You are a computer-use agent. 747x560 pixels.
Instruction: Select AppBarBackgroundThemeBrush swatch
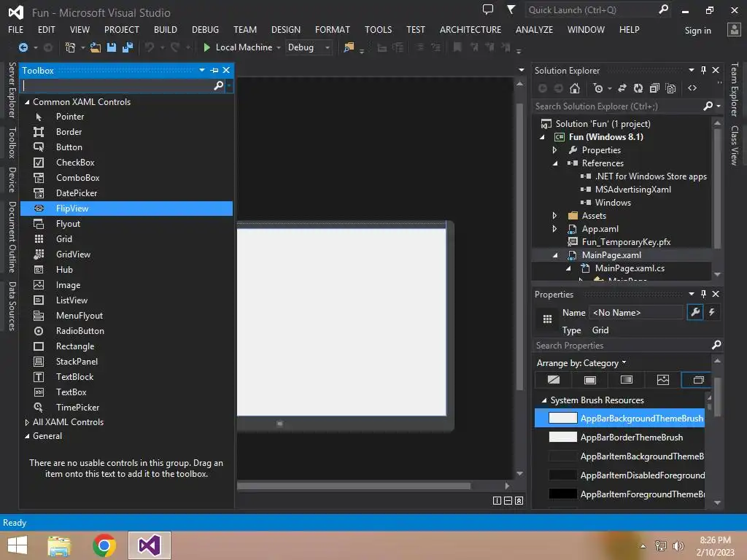coord(562,418)
